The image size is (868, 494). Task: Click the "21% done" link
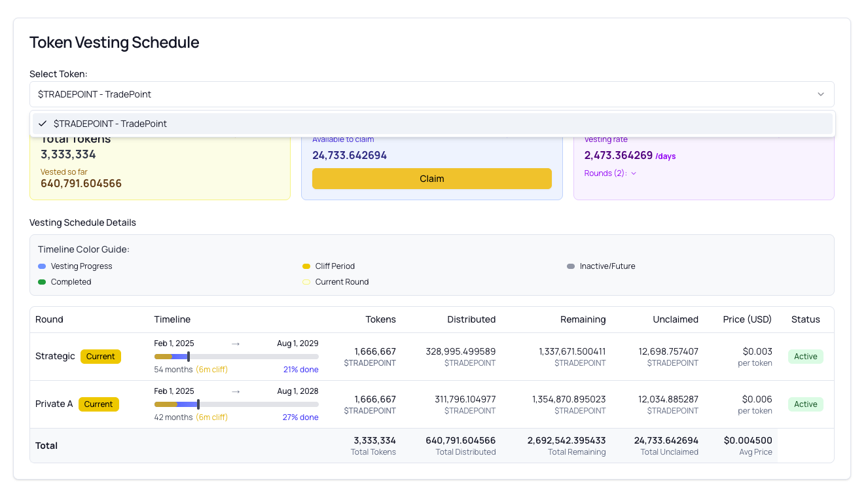[x=300, y=369]
